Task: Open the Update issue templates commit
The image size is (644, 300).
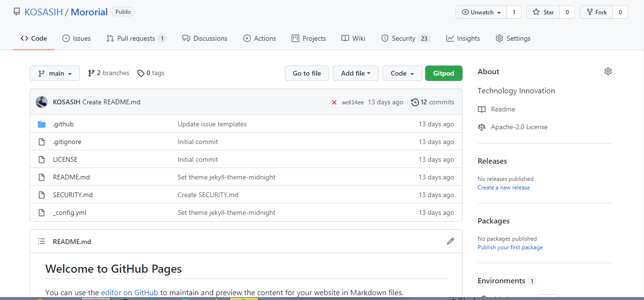Action: point(212,124)
